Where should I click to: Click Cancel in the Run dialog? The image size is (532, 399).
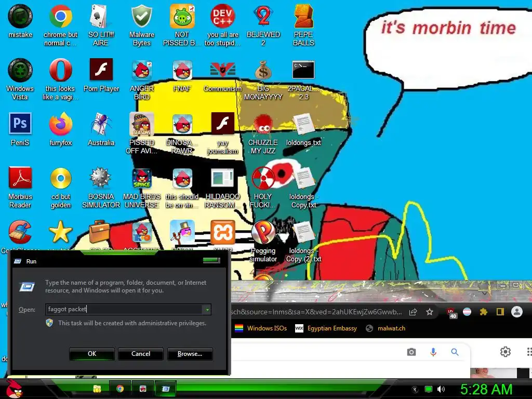[140, 353]
